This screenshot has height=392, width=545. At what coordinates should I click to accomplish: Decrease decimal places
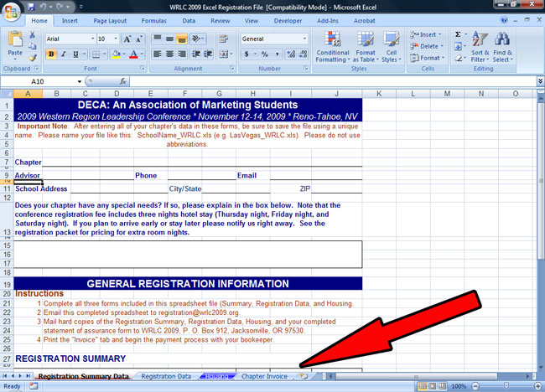[303, 54]
